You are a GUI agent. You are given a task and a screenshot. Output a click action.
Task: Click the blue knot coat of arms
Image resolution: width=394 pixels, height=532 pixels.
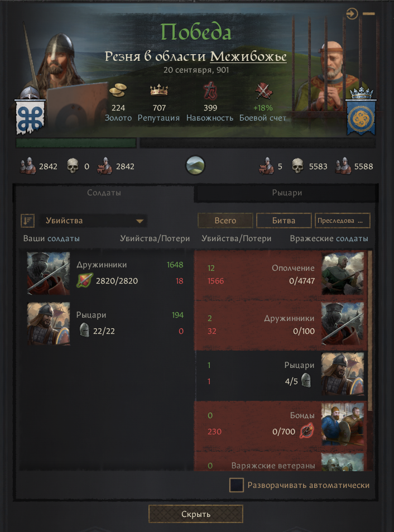(30, 118)
